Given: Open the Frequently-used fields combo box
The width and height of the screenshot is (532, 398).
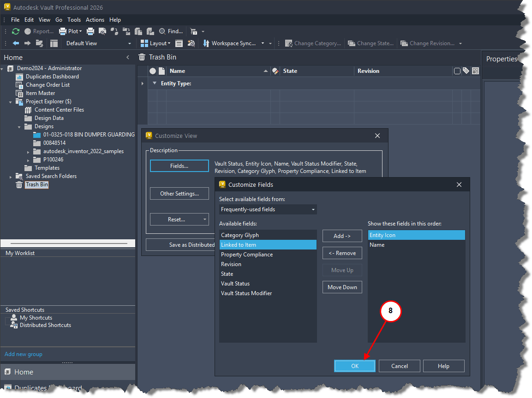Looking at the screenshot, I should pos(268,209).
